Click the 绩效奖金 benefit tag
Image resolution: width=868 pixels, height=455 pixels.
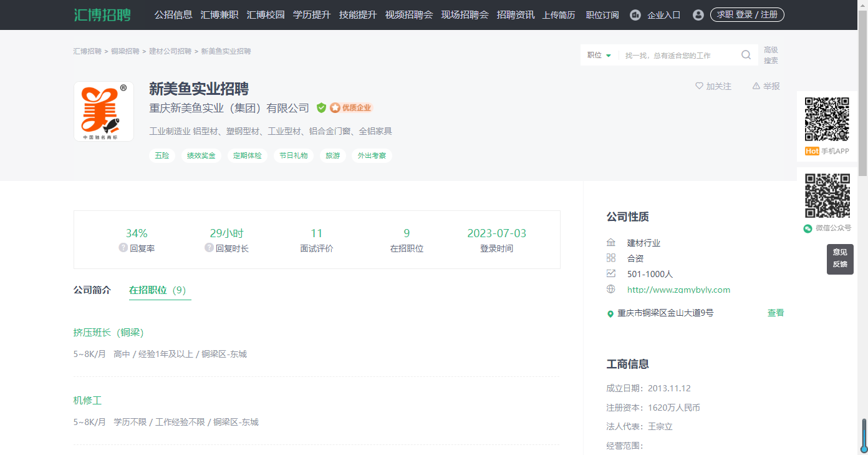point(201,155)
